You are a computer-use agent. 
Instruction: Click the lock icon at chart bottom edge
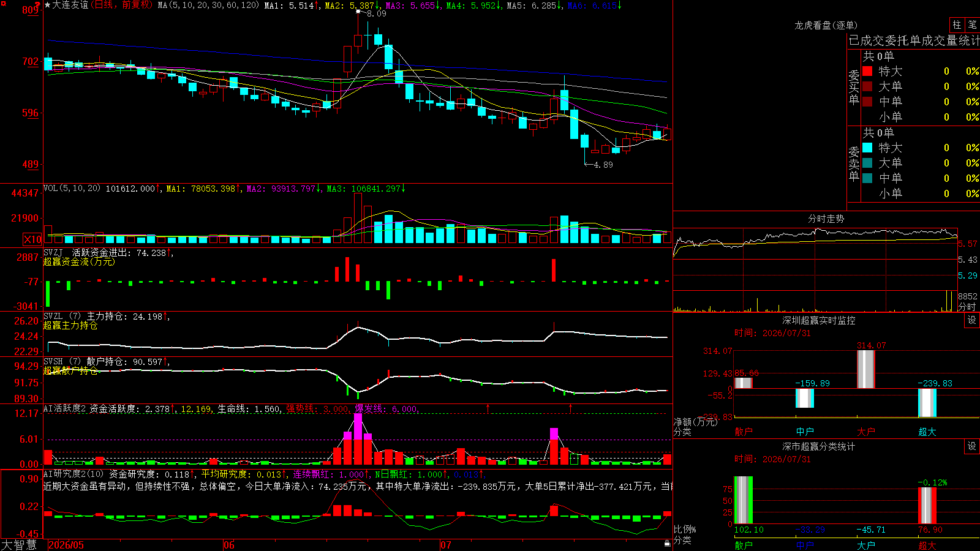pos(667,544)
